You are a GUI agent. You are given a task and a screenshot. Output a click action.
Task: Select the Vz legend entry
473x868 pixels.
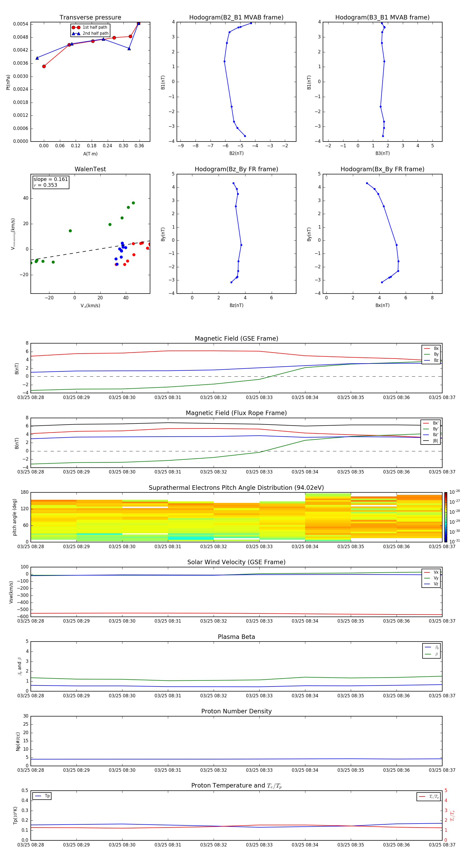(x=431, y=584)
